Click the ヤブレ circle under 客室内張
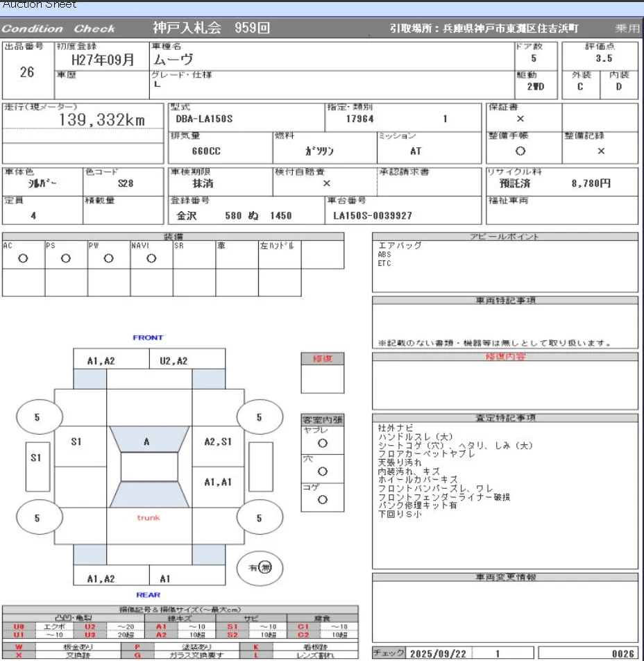 point(322,443)
